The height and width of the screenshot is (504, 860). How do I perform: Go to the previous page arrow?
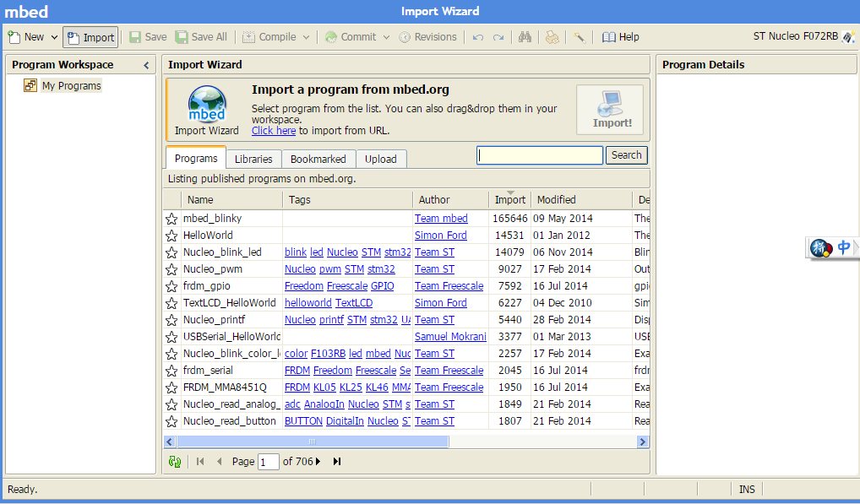coord(220,462)
